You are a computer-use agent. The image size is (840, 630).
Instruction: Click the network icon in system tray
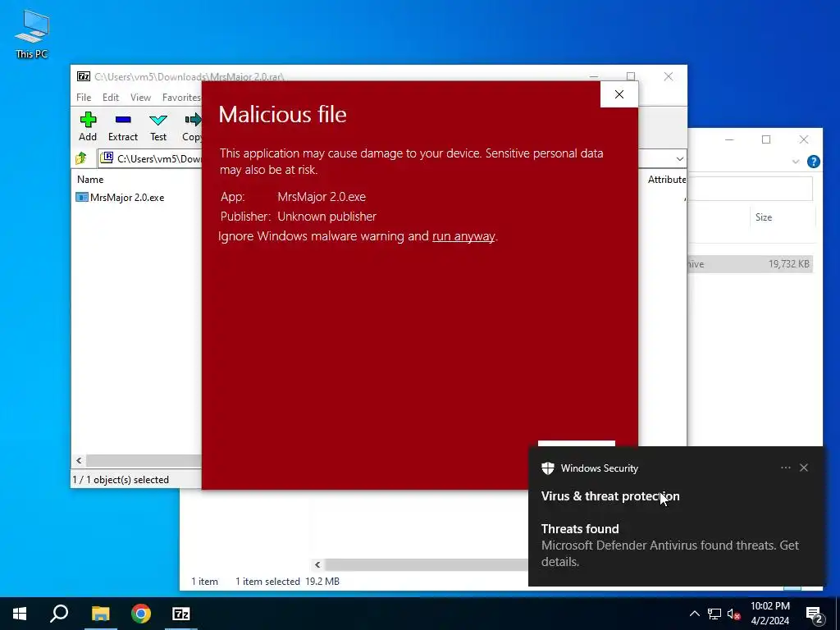pyautogui.click(x=714, y=614)
